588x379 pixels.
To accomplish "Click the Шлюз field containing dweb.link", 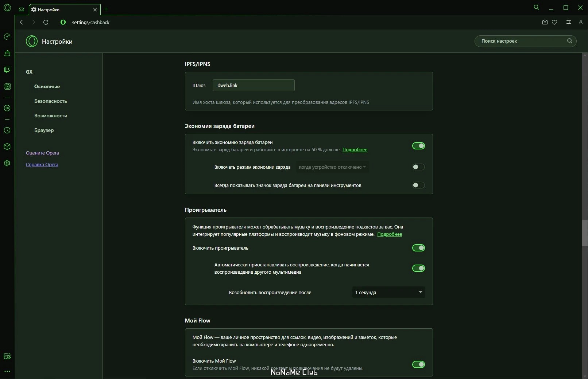I will 254,85.
